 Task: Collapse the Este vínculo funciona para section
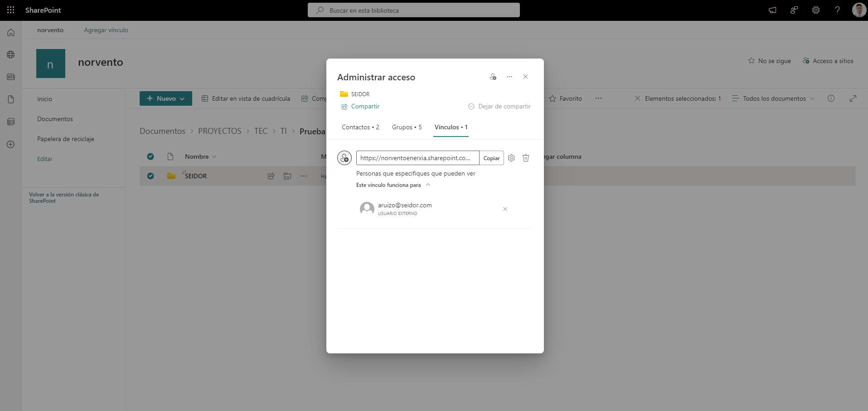(x=393, y=185)
